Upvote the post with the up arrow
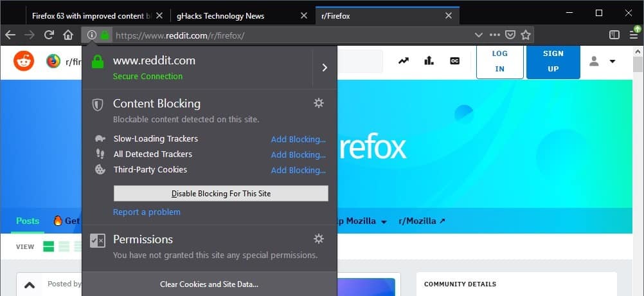644x296 pixels. [30, 285]
